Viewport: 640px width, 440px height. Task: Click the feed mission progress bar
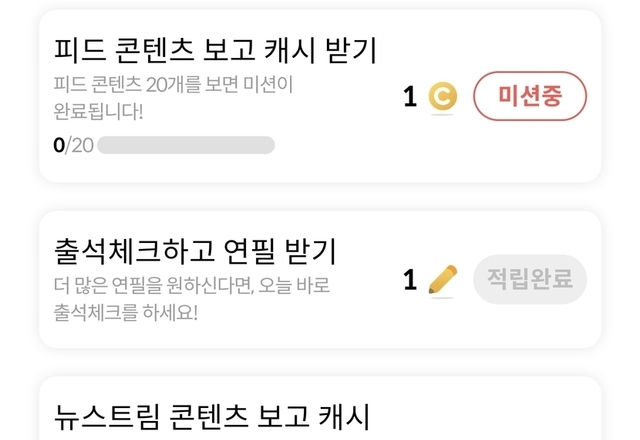(x=185, y=145)
